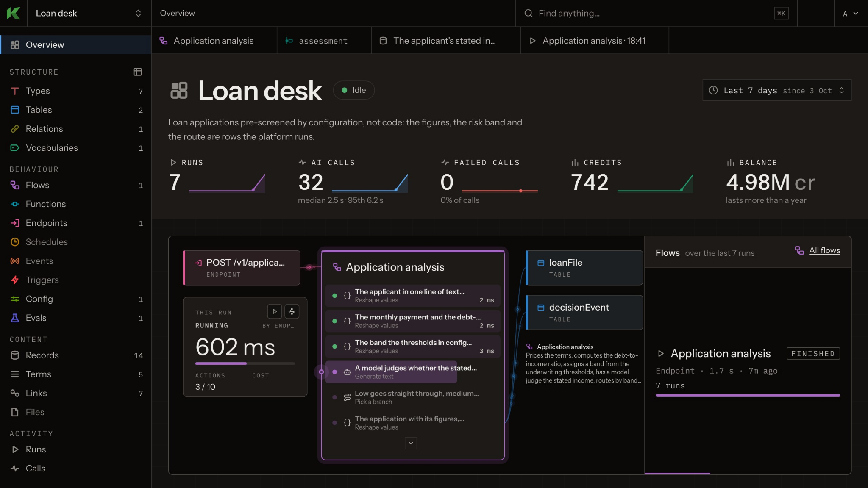Click the Failed calls sparkline
This screenshot has width=868, height=488.
point(500,190)
